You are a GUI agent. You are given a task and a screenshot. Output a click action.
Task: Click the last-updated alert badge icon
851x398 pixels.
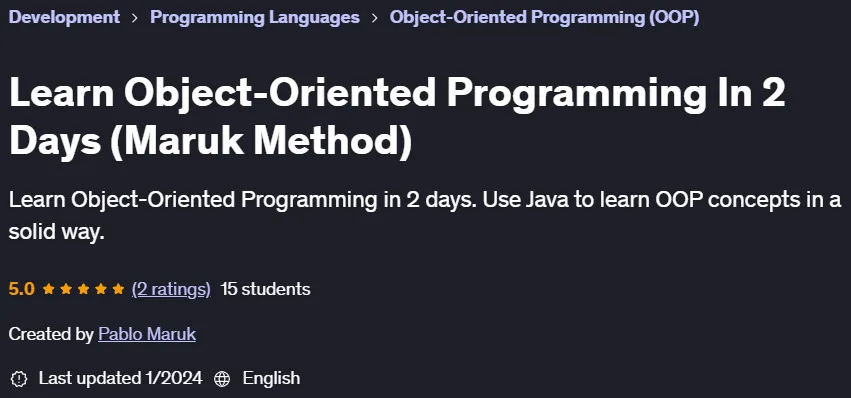point(19,378)
